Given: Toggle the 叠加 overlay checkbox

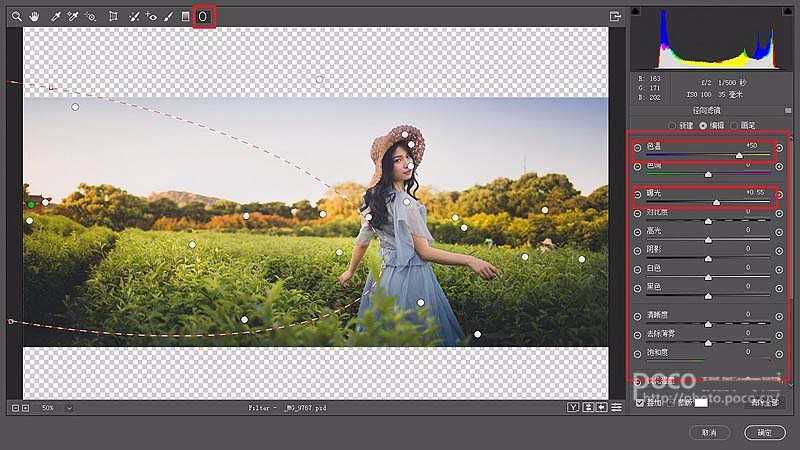Looking at the screenshot, I should tap(640, 402).
